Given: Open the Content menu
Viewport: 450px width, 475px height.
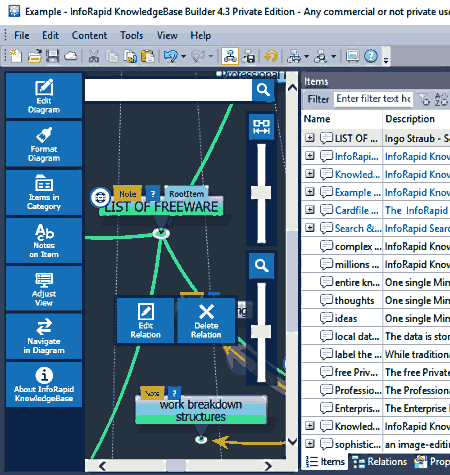Looking at the screenshot, I should click(x=89, y=35).
